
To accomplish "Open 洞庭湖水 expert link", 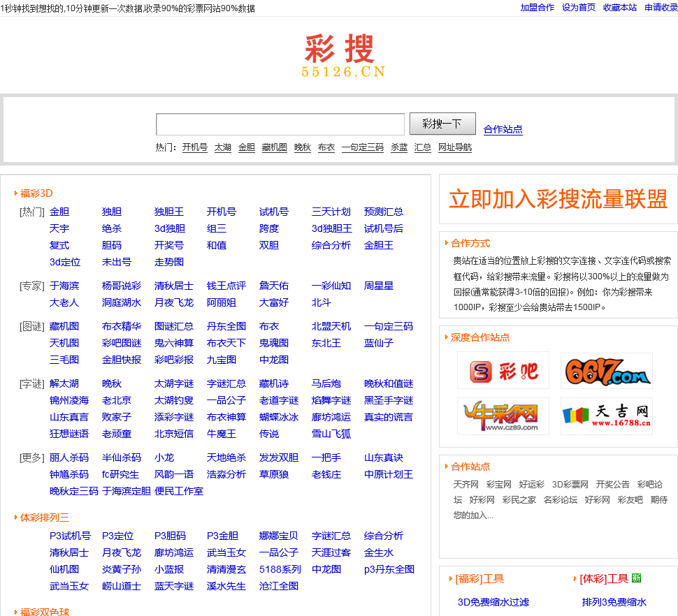I will pyautogui.click(x=122, y=302).
